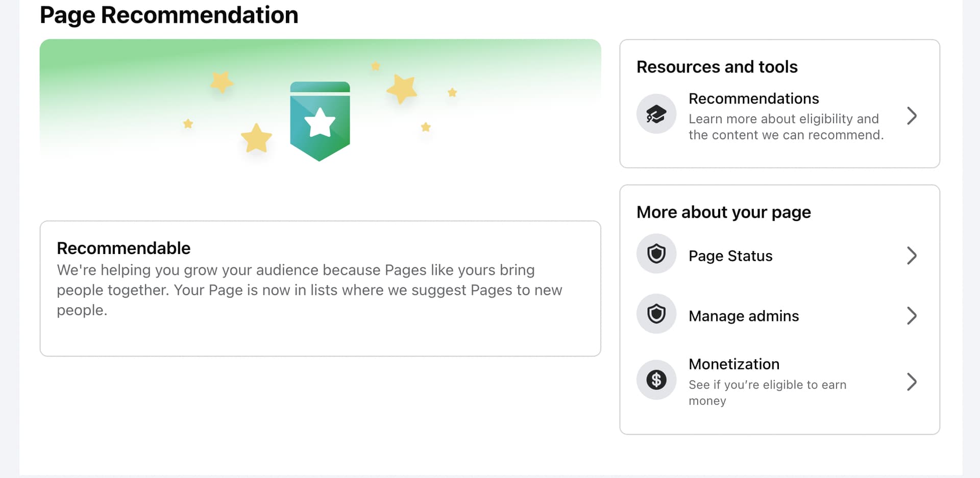
Task: Click the green star badge illustration
Action: click(320, 121)
